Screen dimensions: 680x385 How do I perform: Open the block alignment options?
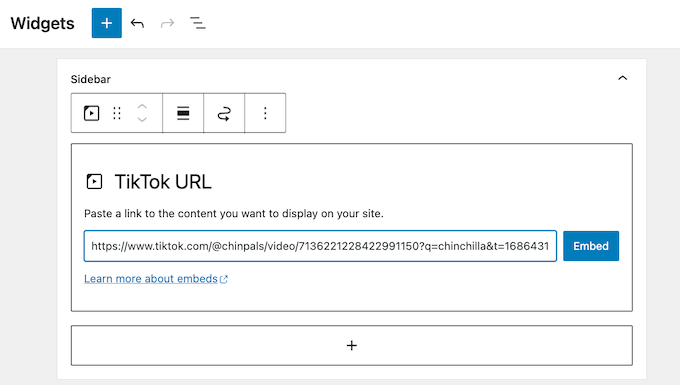(x=183, y=113)
